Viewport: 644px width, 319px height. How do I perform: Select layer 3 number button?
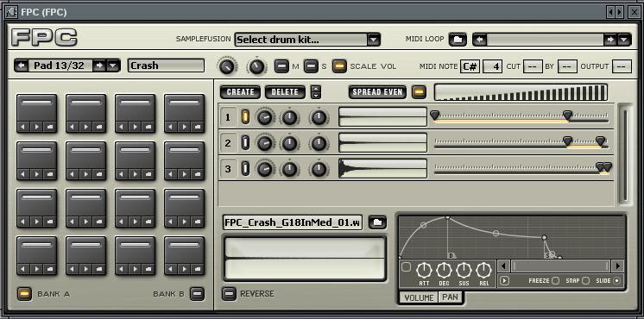coord(228,169)
